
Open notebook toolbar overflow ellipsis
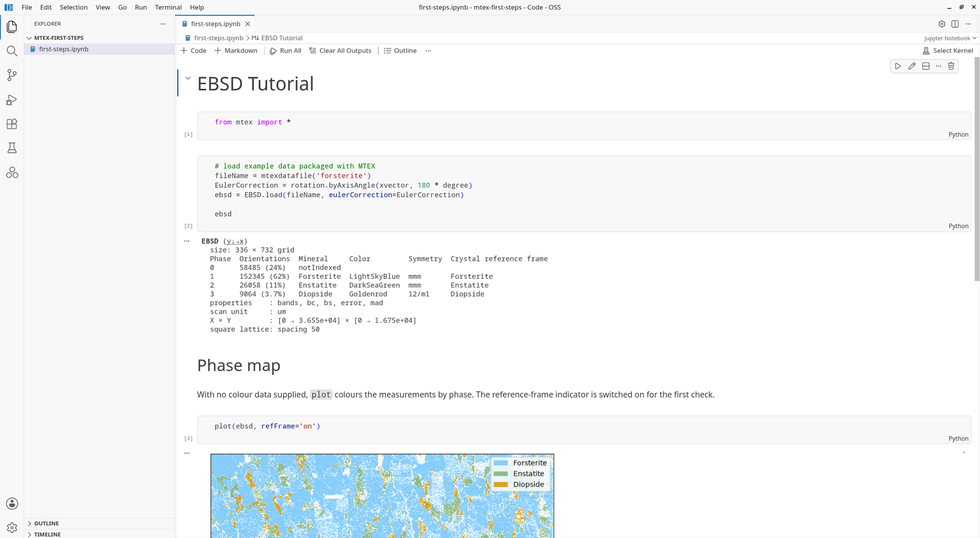pos(428,51)
